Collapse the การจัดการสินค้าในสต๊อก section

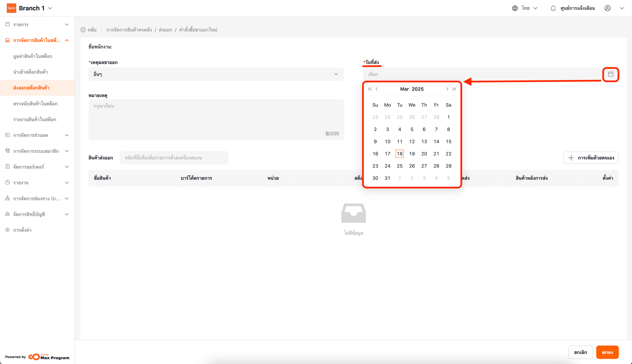pyautogui.click(x=67, y=41)
